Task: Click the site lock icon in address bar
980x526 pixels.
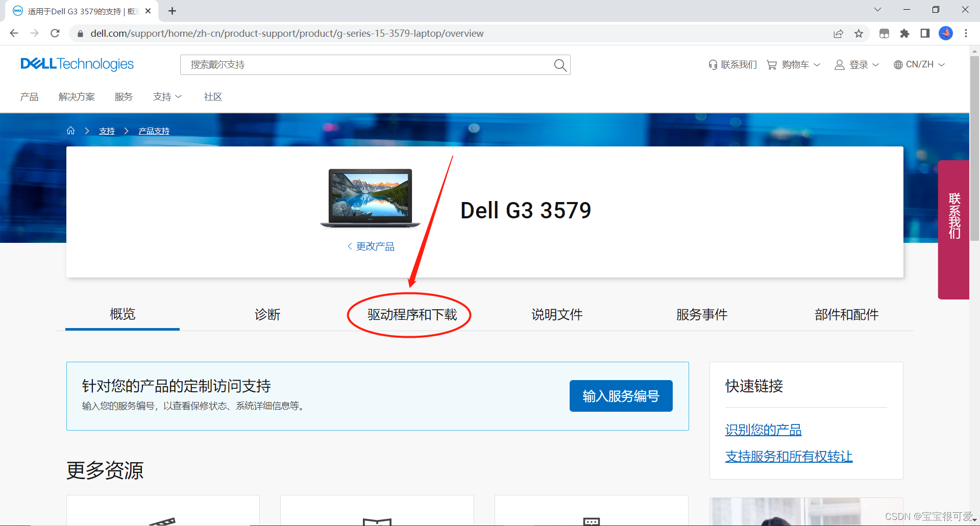Action: [80, 34]
